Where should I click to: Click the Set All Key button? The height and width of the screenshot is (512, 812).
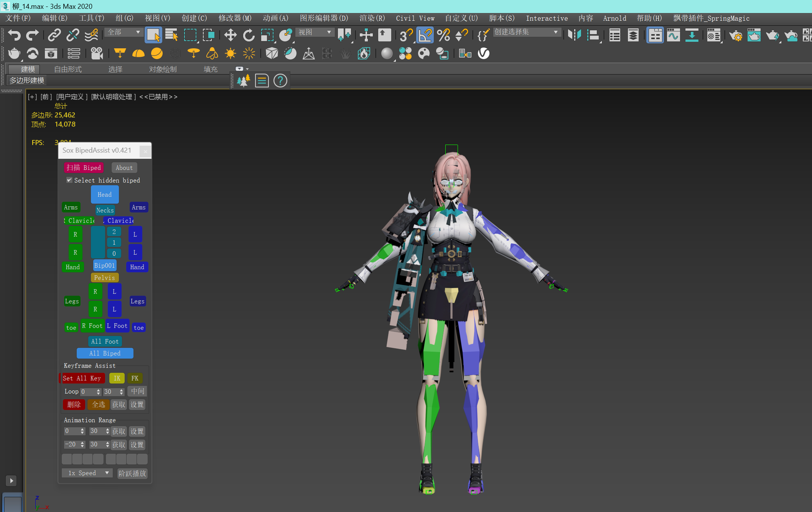(x=82, y=378)
